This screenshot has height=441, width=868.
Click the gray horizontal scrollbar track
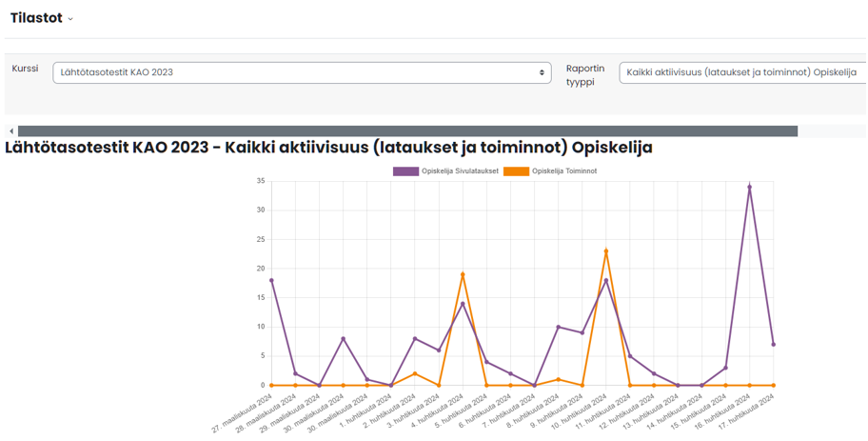407,131
